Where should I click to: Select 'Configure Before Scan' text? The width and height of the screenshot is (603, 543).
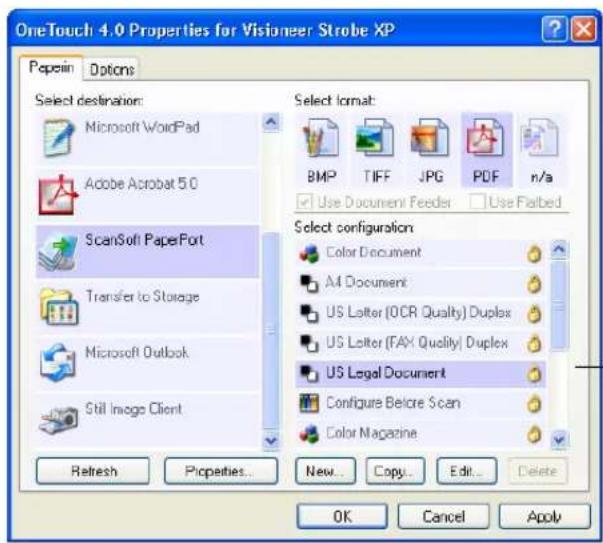coord(393,403)
